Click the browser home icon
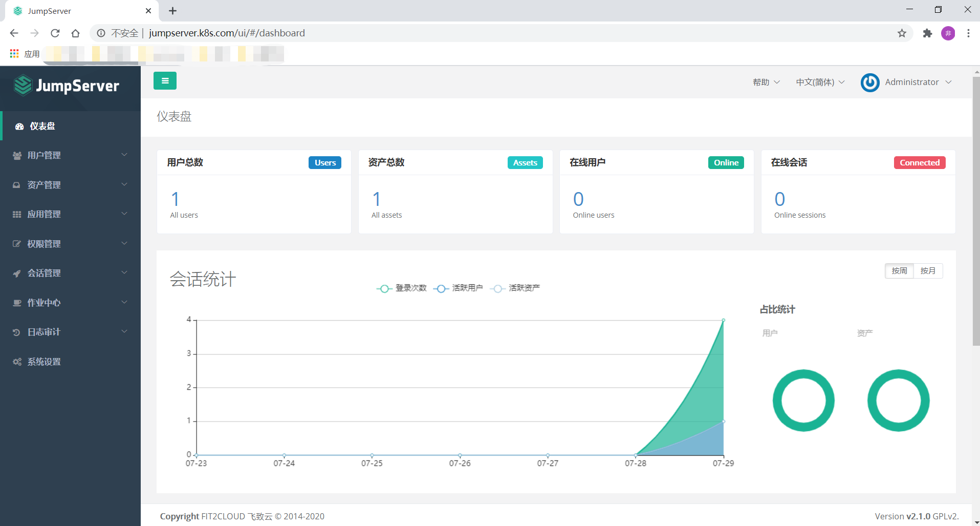 [x=76, y=33]
